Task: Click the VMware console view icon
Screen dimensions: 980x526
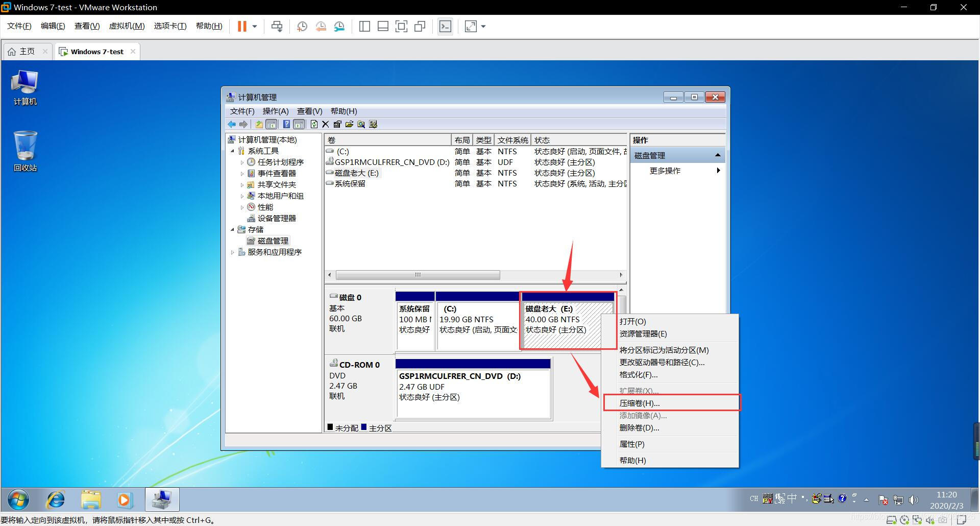Action: (445, 26)
